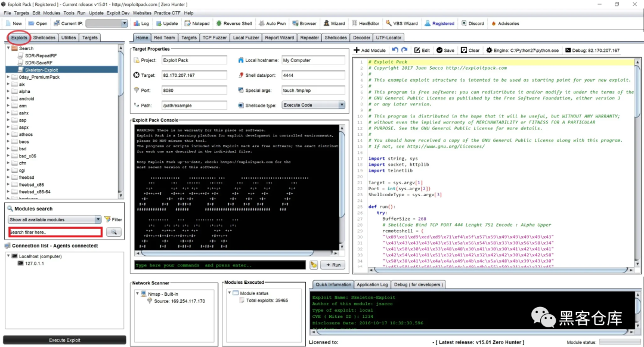The image size is (644, 347).
Task: Save the module with Save icon
Action: [x=439, y=50]
